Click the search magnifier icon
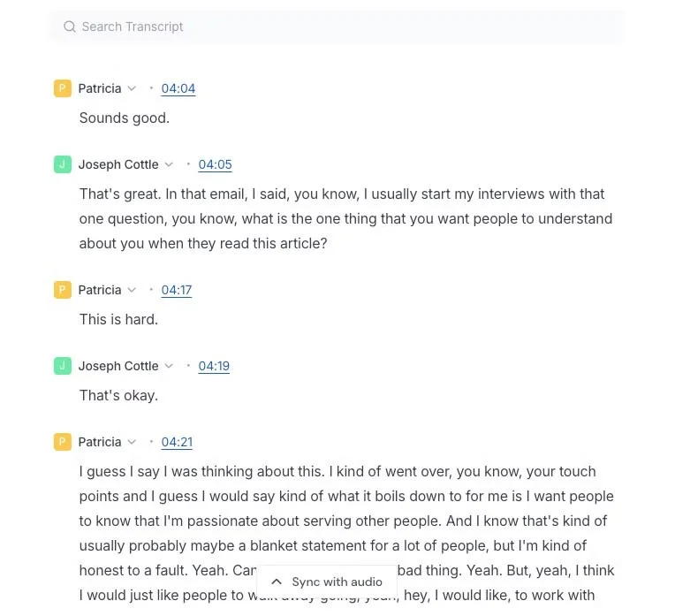This screenshot has width=675, height=616. click(70, 27)
